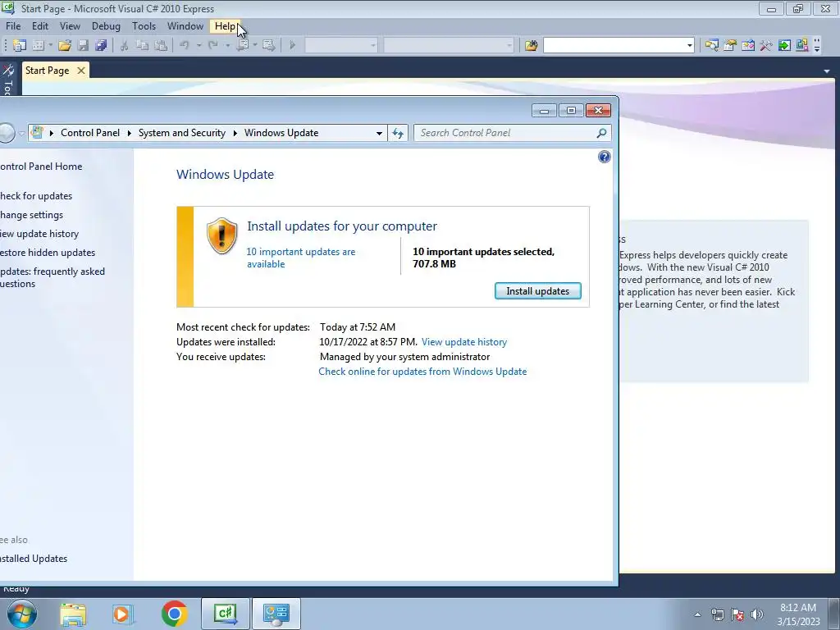Expand the arrow after System and Security
The width and height of the screenshot is (840, 630).
tap(235, 133)
